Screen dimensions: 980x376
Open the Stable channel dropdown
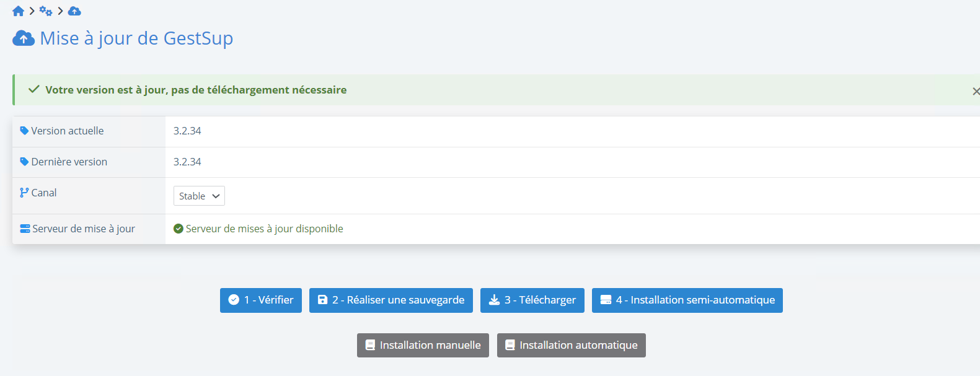(199, 196)
